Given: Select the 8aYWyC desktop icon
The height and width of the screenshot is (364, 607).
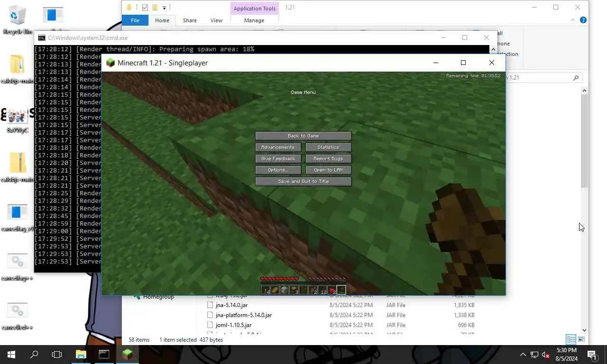Looking at the screenshot, I should click(17, 120).
